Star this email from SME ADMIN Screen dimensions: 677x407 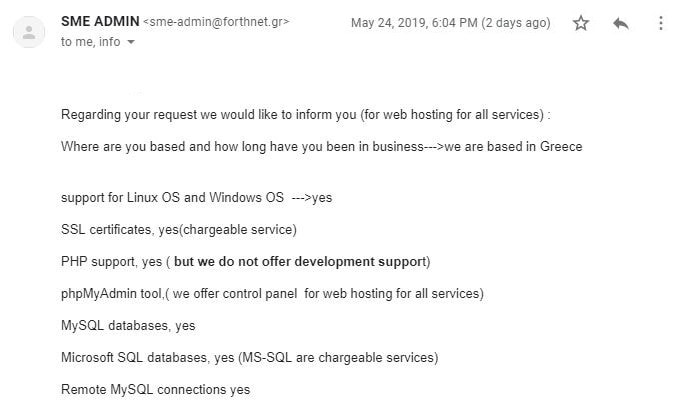point(581,23)
